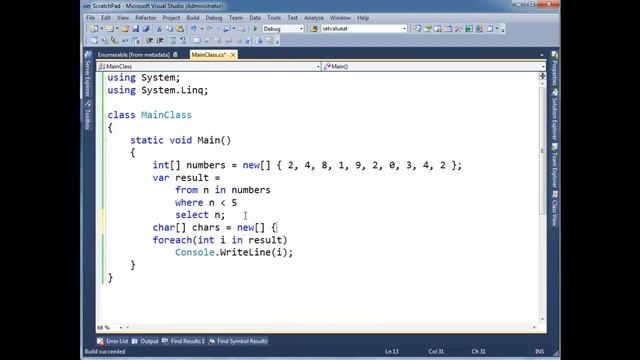Click the Clear All Bookmarks icon
Image resolution: width=640 pixels, height=360 pixels.
[x=269, y=40]
